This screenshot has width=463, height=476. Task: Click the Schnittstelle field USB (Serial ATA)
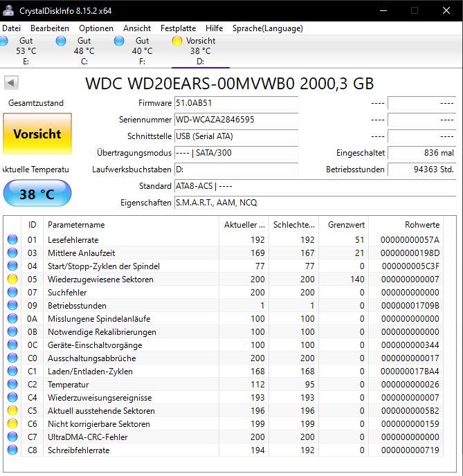tap(236, 136)
